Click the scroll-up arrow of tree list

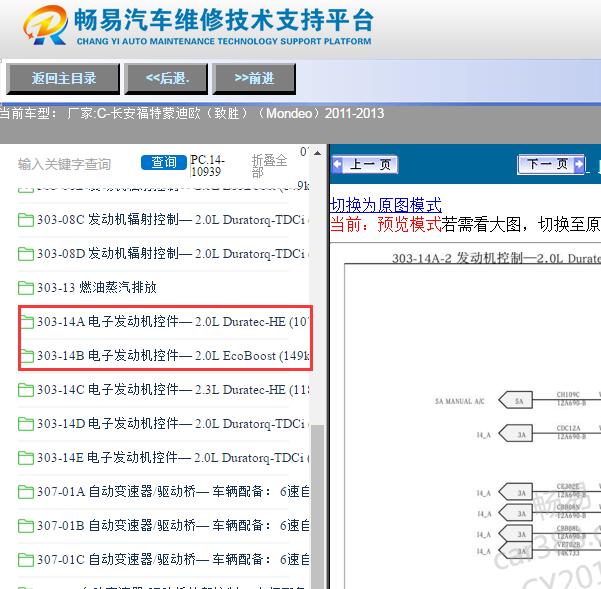317,153
